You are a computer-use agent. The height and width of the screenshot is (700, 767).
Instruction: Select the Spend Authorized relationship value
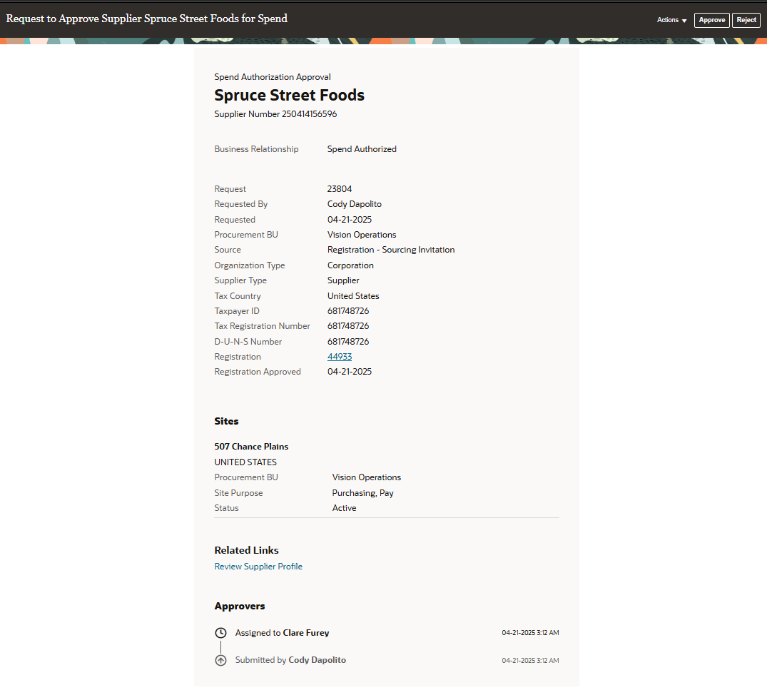(362, 148)
